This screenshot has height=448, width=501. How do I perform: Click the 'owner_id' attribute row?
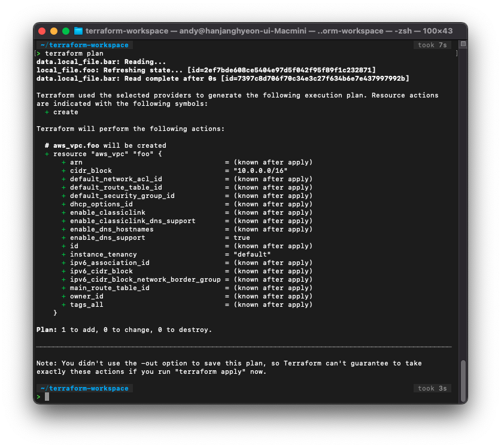point(187,296)
